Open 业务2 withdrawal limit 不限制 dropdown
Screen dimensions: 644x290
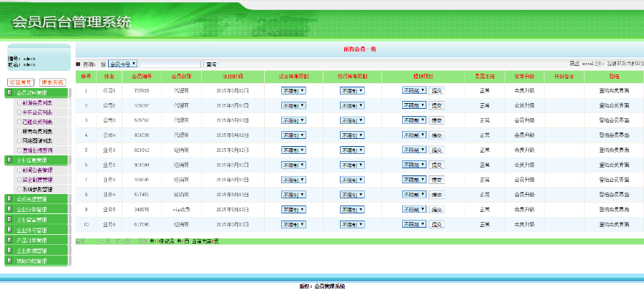[x=414, y=165]
